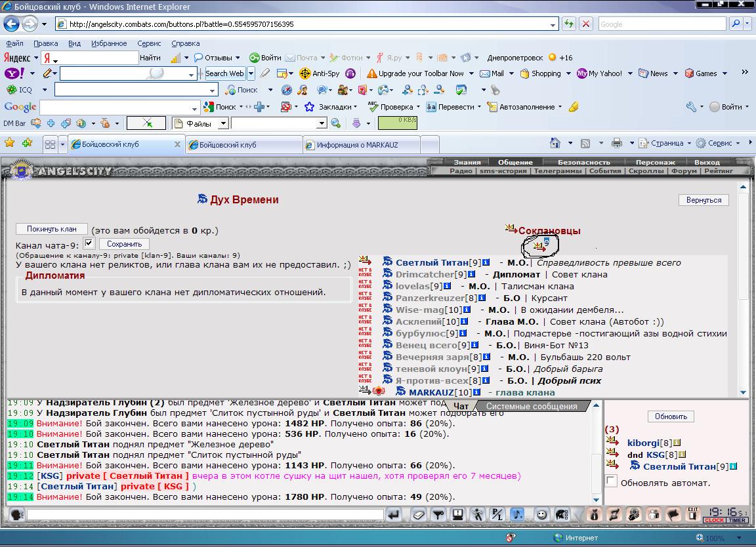Click the chat message input field

click(205, 515)
